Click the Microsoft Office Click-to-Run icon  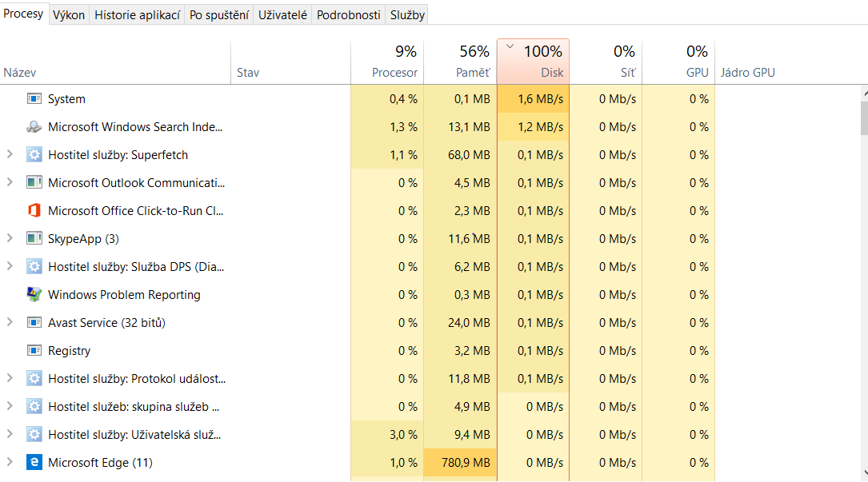(x=34, y=211)
